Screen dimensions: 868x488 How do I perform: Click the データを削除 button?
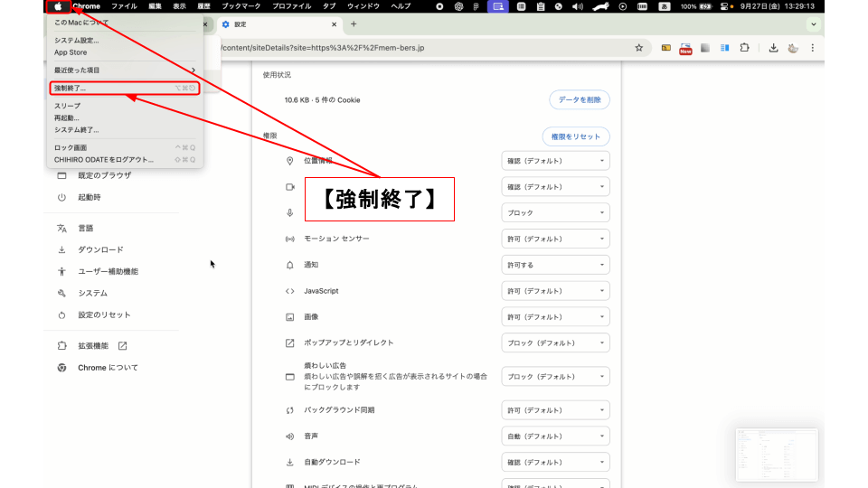pos(579,100)
